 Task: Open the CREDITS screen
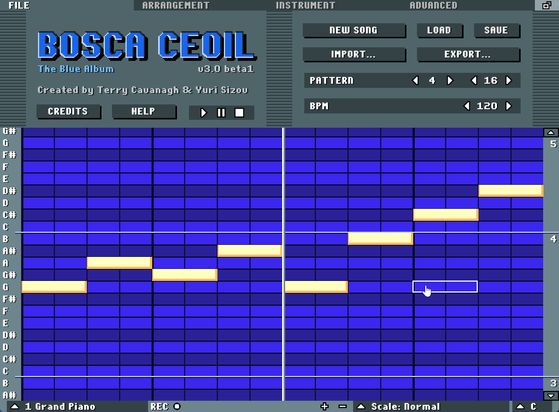pos(68,112)
